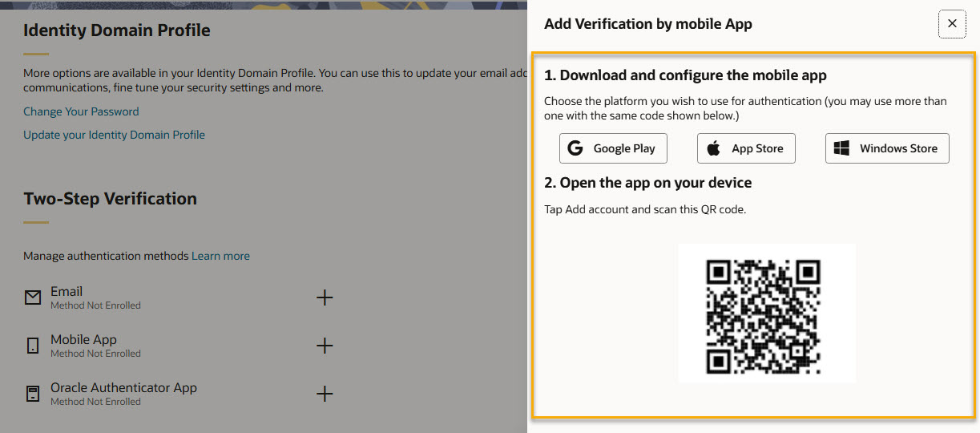The height and width of the screenshot is (433, 980).
Task: Click 'Method Not Enrolled' under Mobile App
Action: click(95, 354)
